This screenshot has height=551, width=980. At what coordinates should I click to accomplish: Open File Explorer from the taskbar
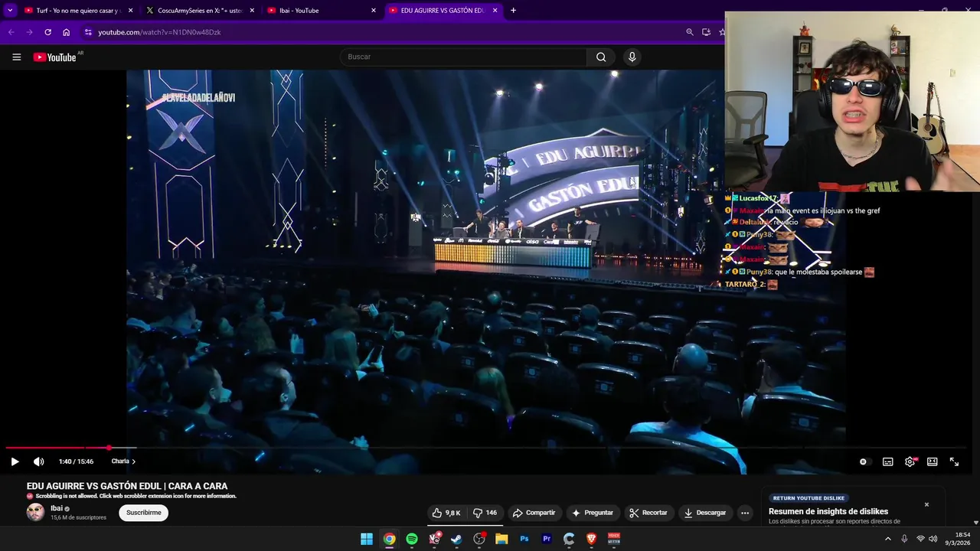(x=501, y=539)
